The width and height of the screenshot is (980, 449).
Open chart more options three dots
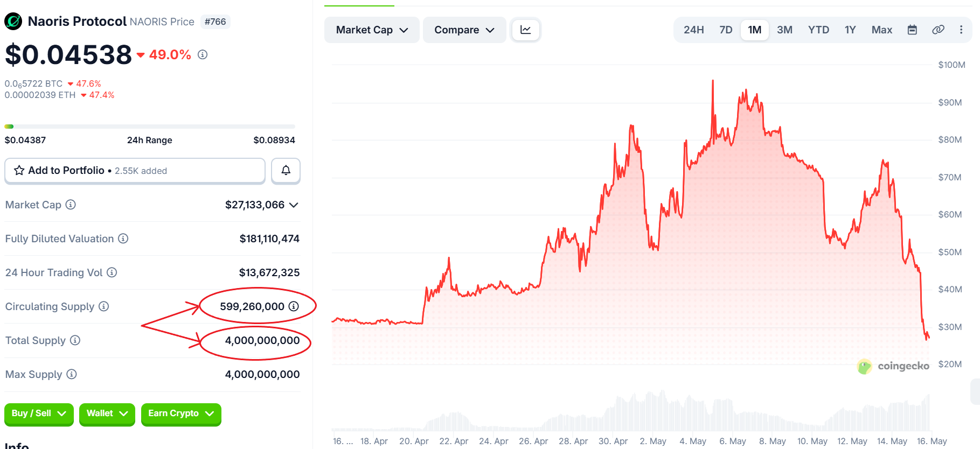(x=961, y=30)
